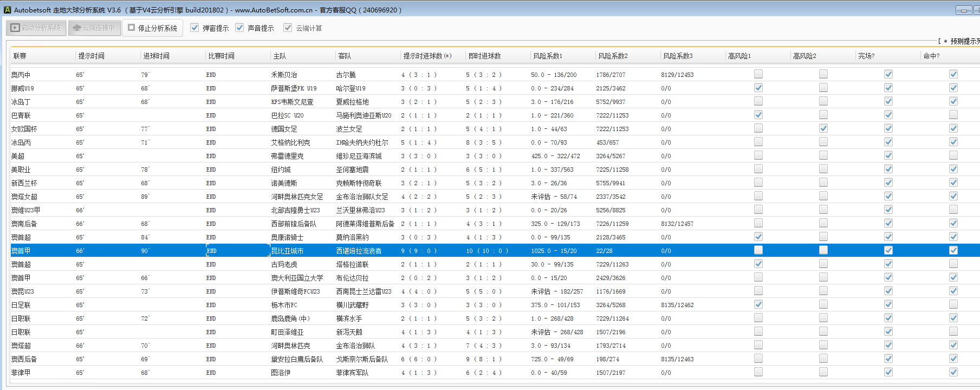Screen dimensions: 980x390
Task: Click the play icon on 启动分析系统
Action: [15, 28]
